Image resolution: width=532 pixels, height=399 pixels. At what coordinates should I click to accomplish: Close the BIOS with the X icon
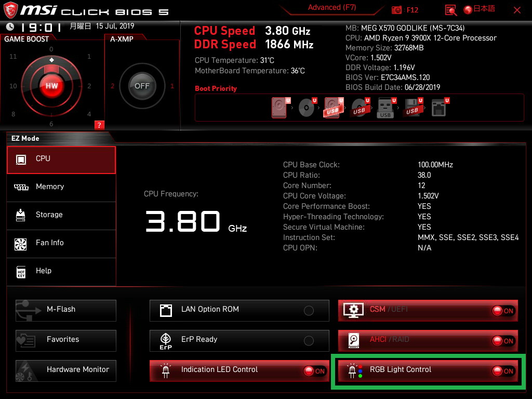click(517, 10)
